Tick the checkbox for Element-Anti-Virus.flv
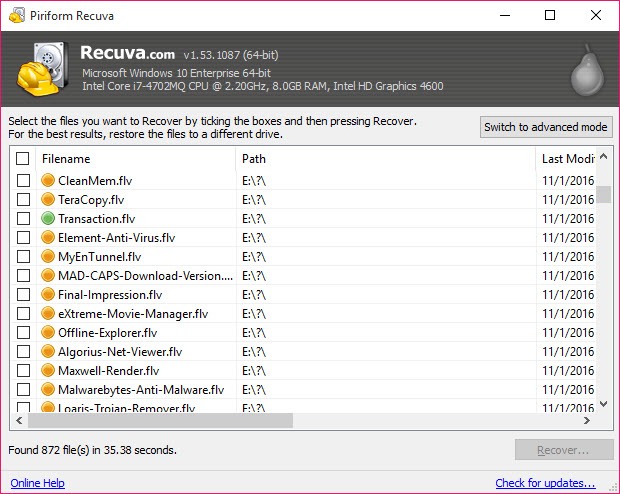Image resolution: width=620 pixels, height=494 pixels. pyautogui.click(x=23, y=238)
